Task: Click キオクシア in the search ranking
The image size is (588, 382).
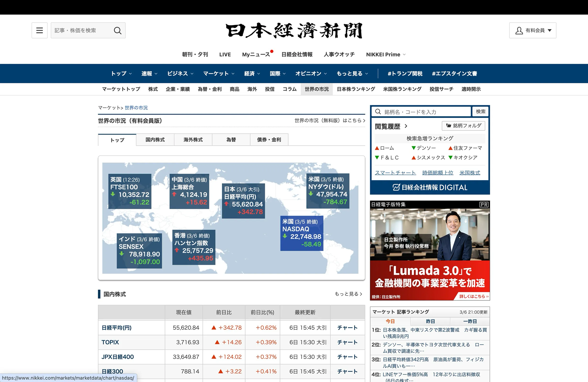Action: [465, 158]
